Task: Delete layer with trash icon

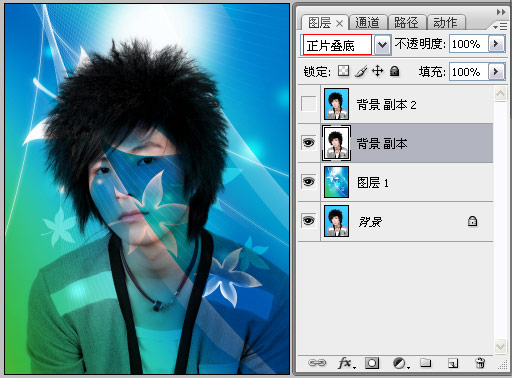Action: [x=480, y=363]
